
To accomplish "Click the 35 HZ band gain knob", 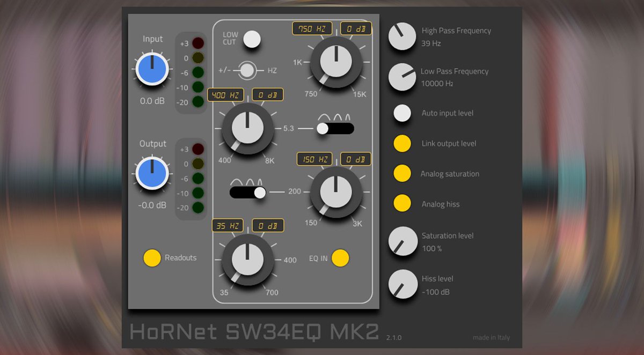I will [247, 260].
